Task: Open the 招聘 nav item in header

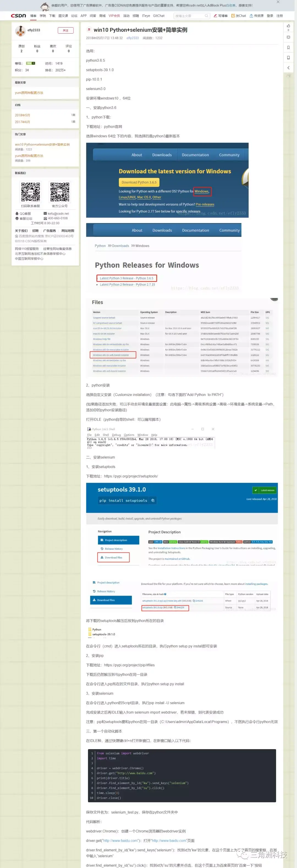Action: [x=136, y=16]
